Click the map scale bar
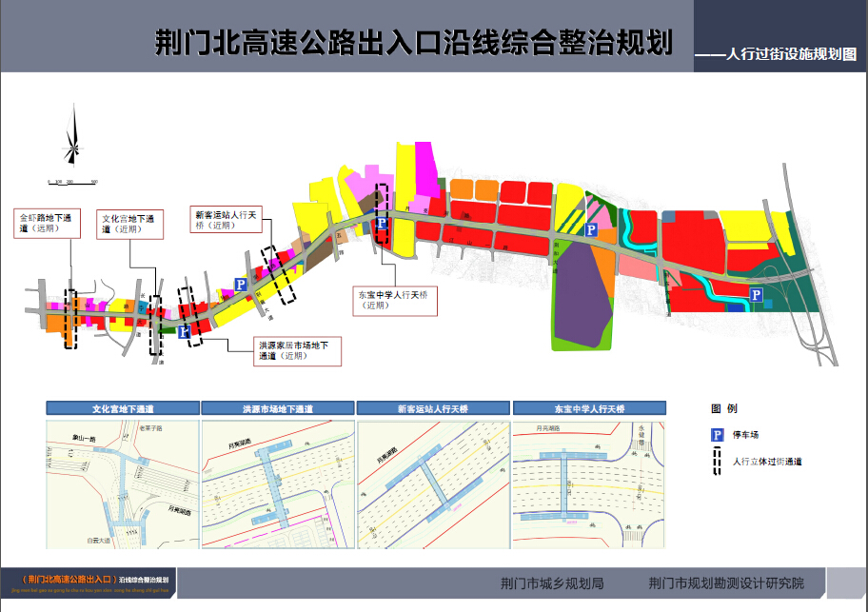868x612 pixels. 72,180
